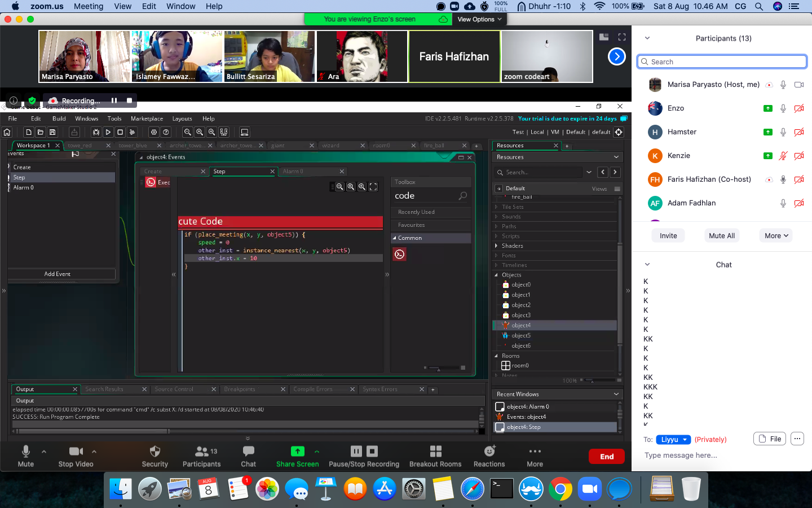Open Resources views hamburger menu
The width and height of the screenshot is (812, 508).
tap(617, 189)
